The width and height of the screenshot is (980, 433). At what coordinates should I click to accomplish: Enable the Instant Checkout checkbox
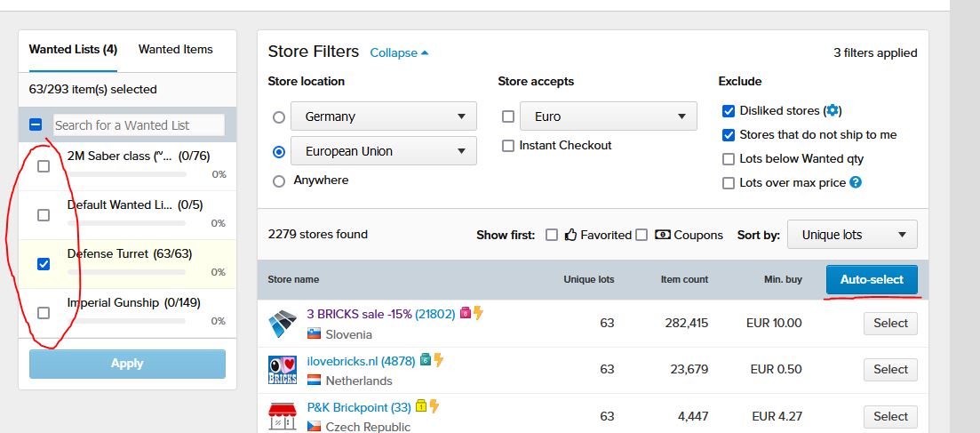click(x=508, y=146)
